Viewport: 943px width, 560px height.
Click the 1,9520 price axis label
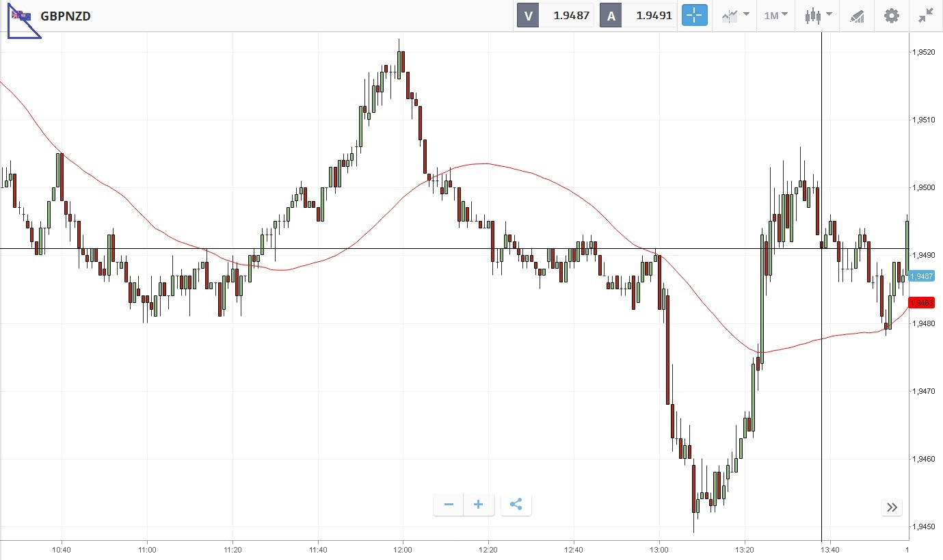coord(922,52)
